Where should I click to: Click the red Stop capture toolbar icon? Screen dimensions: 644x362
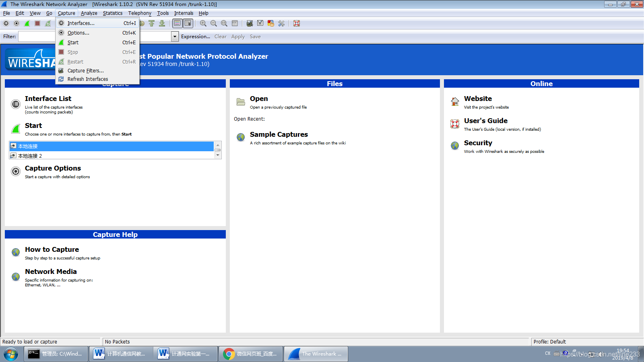click(37, 23)
